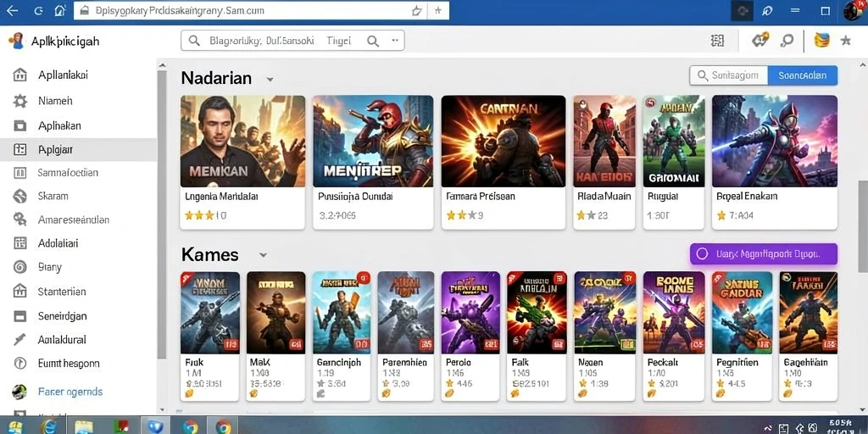Screen dimensions: 868x434
Task: Open Apllaniakai in the sidebar
Action: point(78,75)
